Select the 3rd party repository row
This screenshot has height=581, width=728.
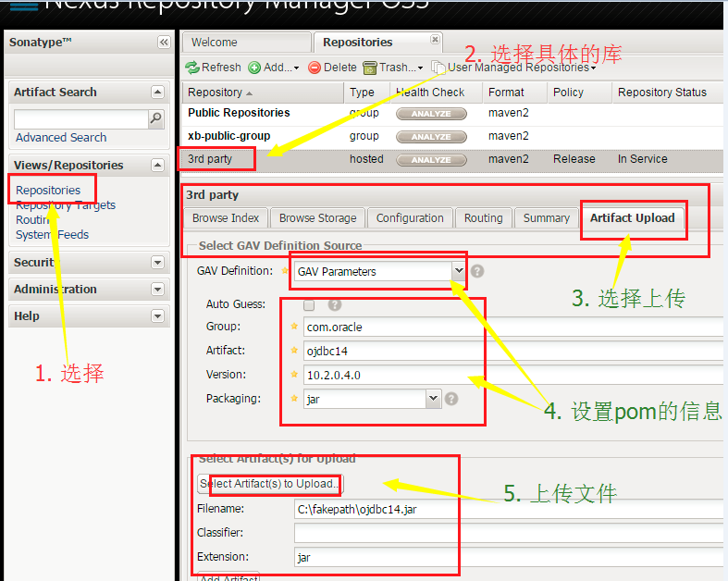coord(452,159)
